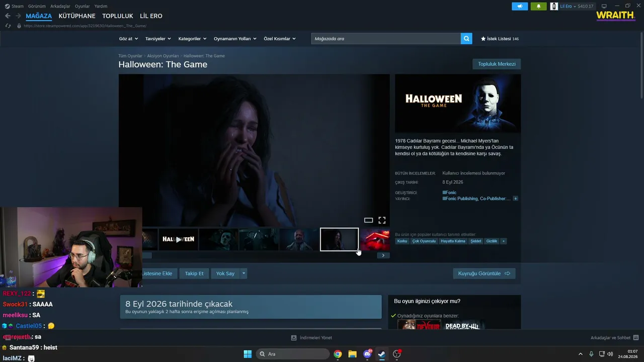Screen dimensions: 644x362
Task: Click the microphone tray icon
Action: [591, 354]
